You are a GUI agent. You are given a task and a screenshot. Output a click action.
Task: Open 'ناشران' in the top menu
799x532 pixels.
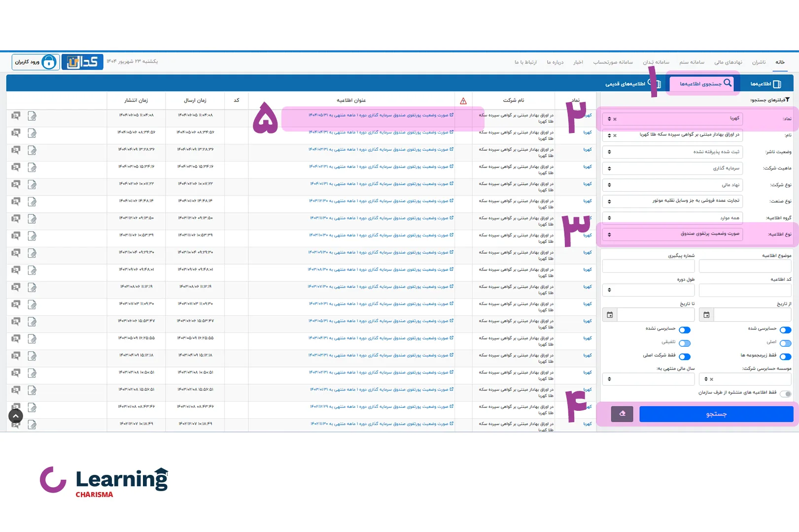pos(759,62)
